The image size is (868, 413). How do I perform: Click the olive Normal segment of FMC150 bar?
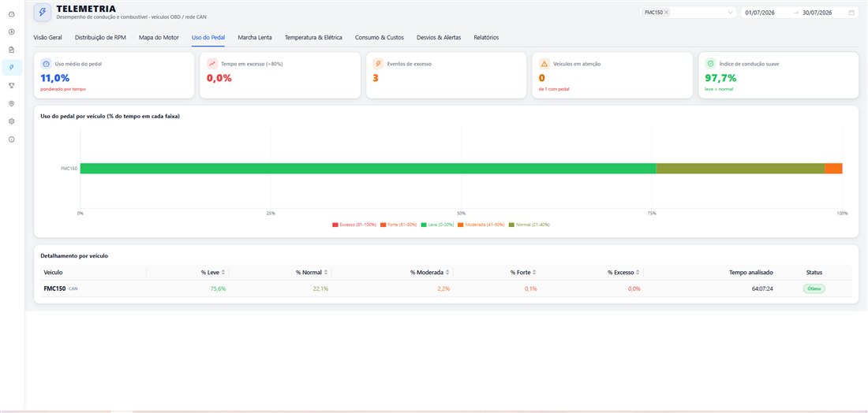(x=741, y=169)
